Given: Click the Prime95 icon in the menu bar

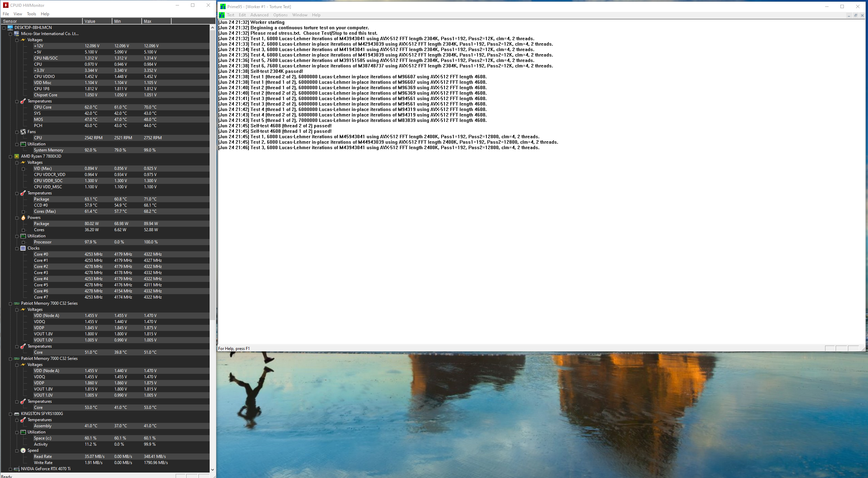Looking at the screenshot, I should click(x=222, y=15).
